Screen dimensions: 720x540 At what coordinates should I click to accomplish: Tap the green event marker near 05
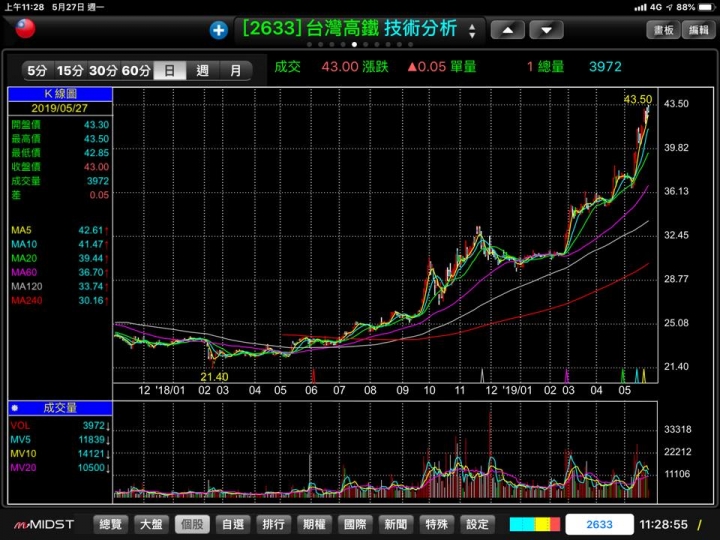(x=623, y=376)
